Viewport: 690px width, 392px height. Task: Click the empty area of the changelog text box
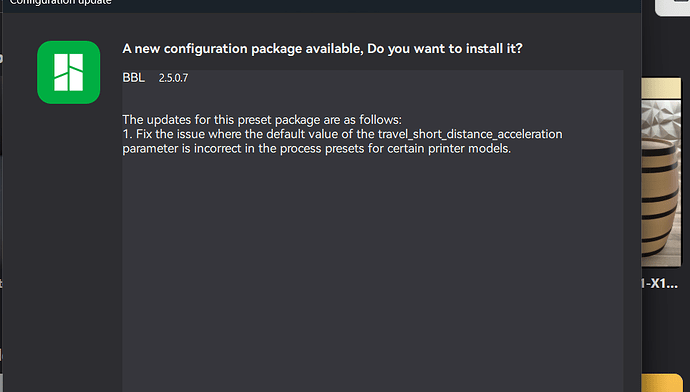coord(372,273)
